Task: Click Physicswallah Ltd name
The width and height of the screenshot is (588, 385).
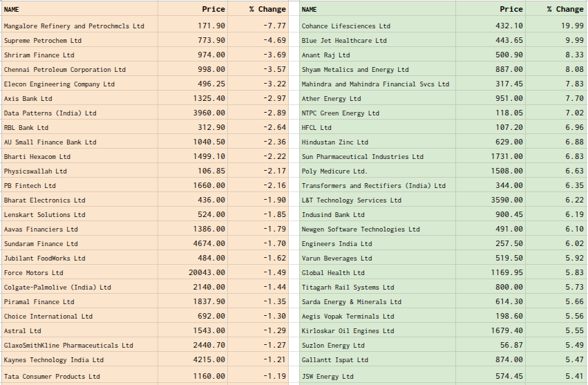Action: (x=35, y=171)
